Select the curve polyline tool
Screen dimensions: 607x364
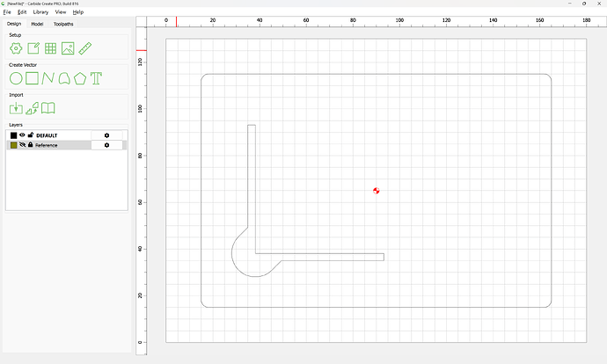[x=48, y=78]
